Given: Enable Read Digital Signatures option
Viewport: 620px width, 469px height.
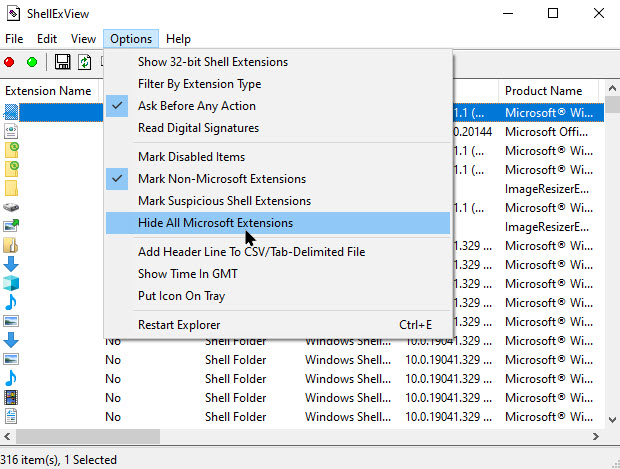Looking at the screenshot, I should tap(278, 128).
